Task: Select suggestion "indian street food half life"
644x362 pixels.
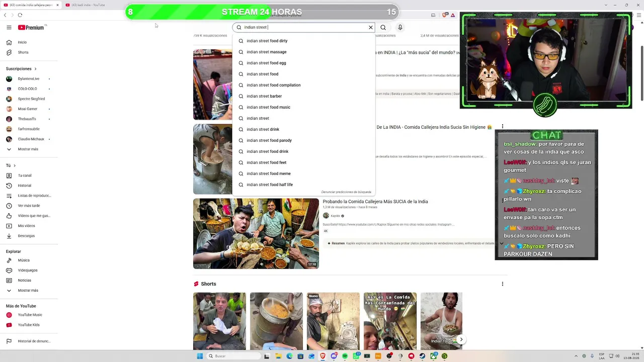Action: [x=304, y=185]
